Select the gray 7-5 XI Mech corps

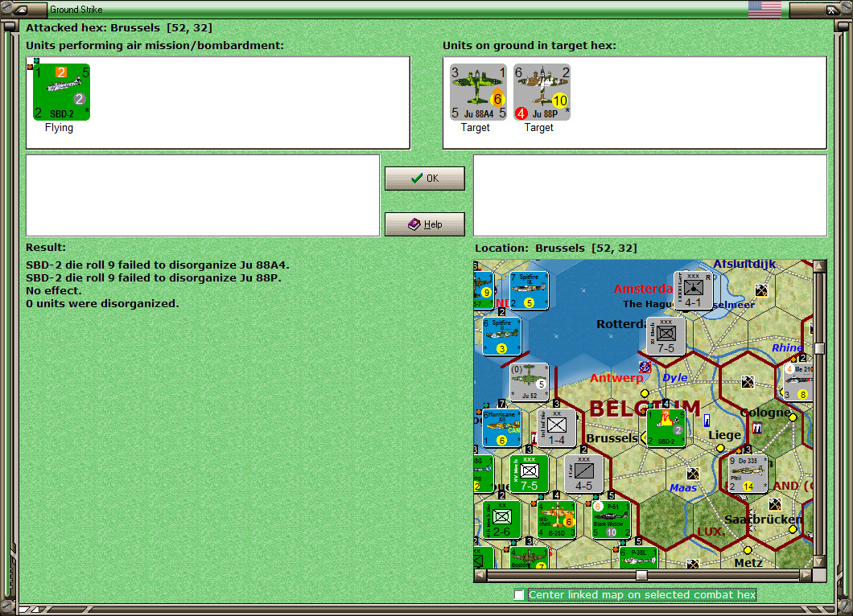pos(666,336)
